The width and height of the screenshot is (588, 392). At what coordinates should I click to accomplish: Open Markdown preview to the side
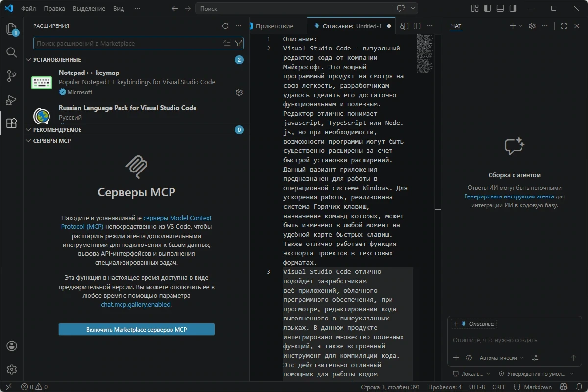point(404,26)
